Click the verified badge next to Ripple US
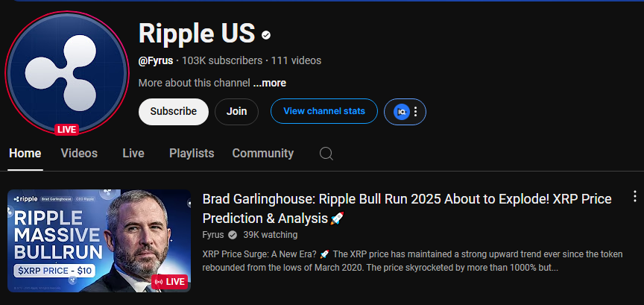This screenshot has width=644, height=305. tap(266, 35)
